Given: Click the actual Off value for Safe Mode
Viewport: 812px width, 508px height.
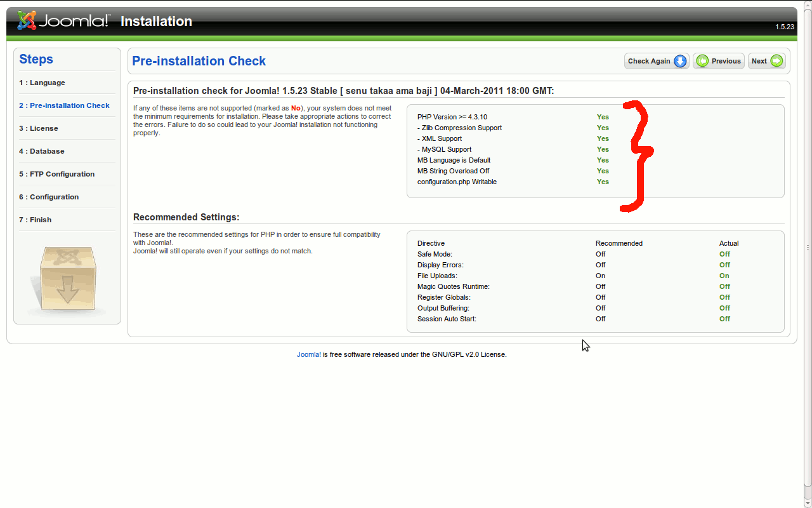Looking at the screenshot, I should [x=724, y=254].
